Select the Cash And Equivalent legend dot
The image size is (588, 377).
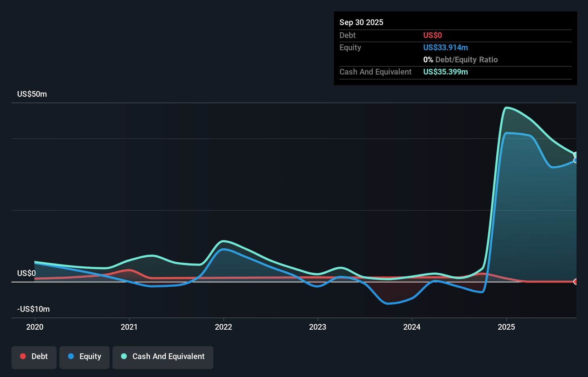(124, 356)
